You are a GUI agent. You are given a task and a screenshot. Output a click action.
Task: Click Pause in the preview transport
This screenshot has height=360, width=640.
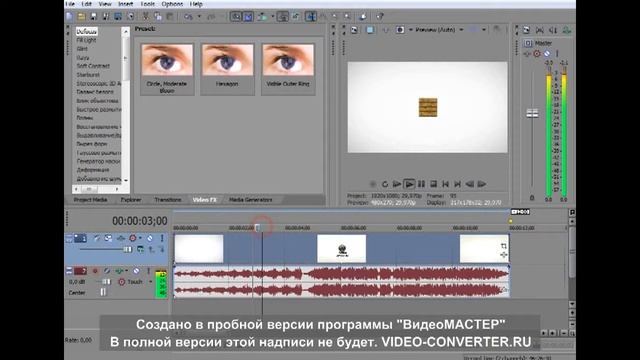click(421, 184)
